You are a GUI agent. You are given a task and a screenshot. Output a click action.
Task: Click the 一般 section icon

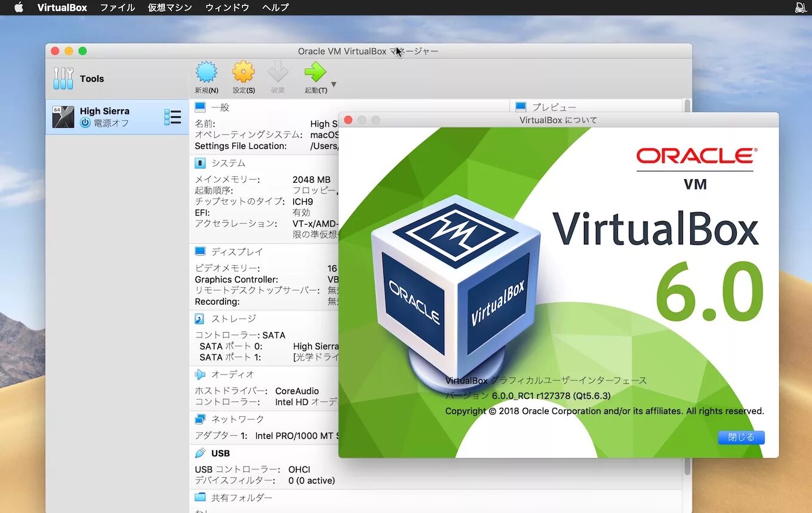click(200, 107)
